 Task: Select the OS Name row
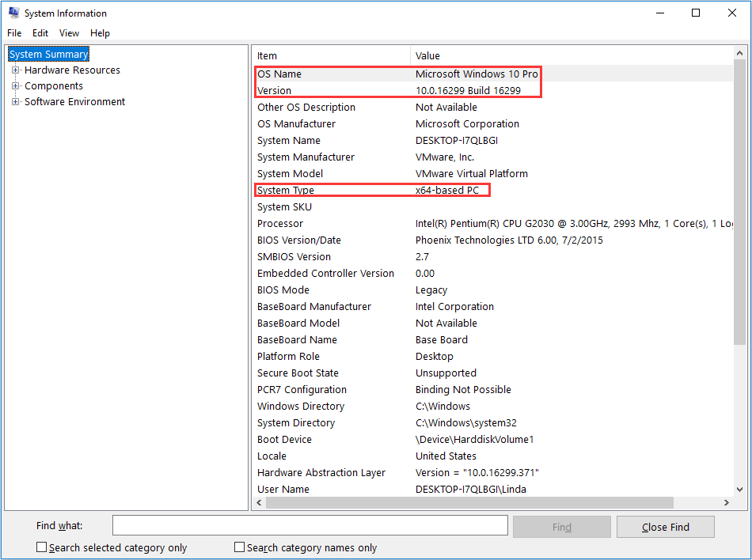tap(492, 74)
